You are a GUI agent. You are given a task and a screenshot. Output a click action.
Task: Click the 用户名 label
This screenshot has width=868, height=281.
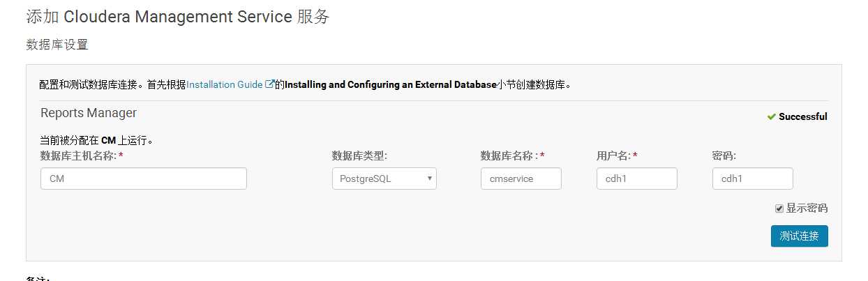tap(613, 155)
